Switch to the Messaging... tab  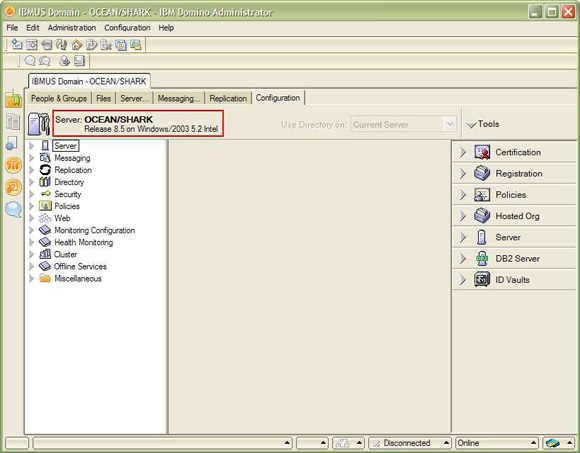coord(179,98)
